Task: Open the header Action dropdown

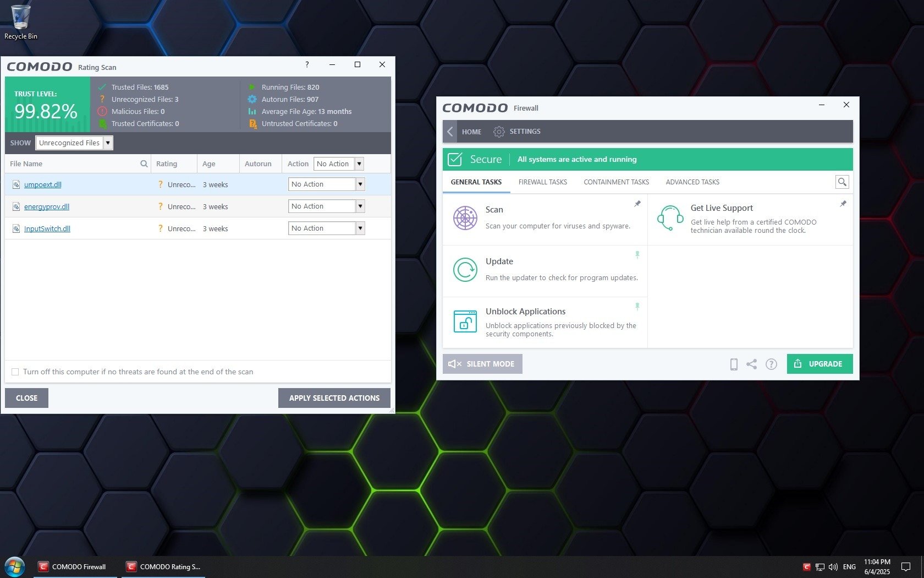Action: (x=339, y=163)
